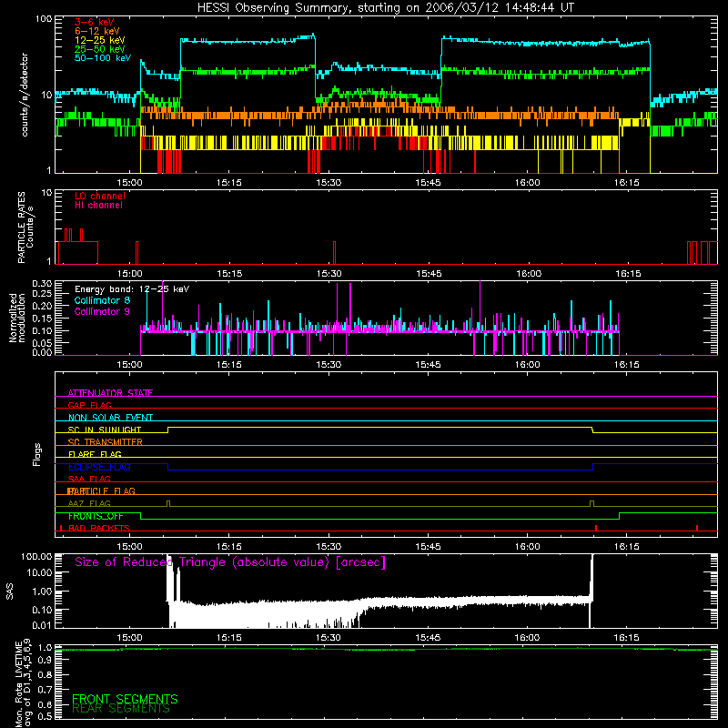The width and height of the screenshot is (728, 728).
Task: Click the "0.30" modulation y-axis value
Action: [x=42, y=284]
